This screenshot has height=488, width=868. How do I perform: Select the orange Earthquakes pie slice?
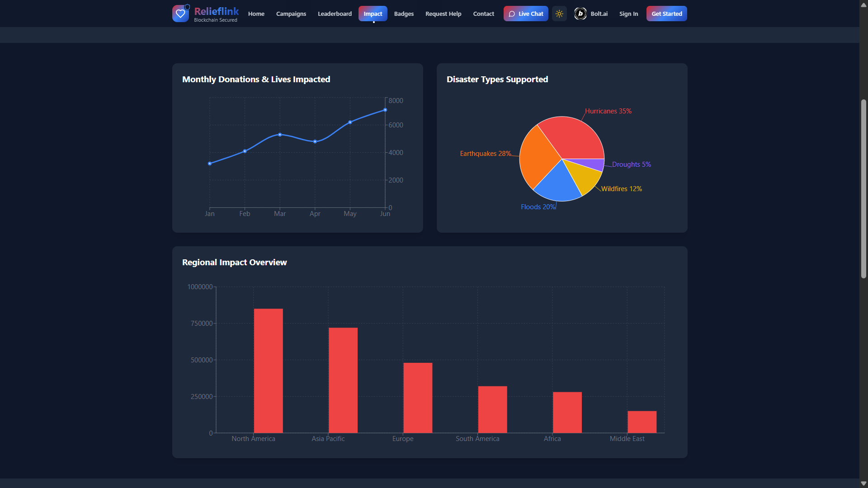pos(538,158)
